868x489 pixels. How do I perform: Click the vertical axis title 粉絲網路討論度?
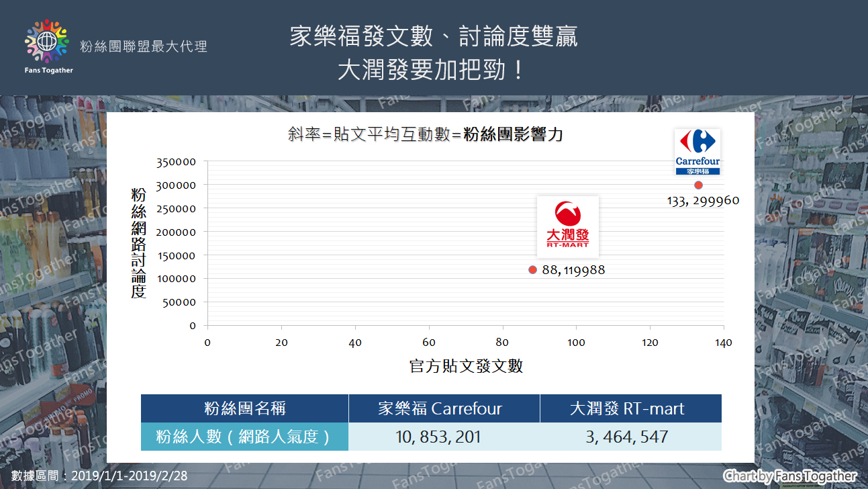(x=139, y=242)
